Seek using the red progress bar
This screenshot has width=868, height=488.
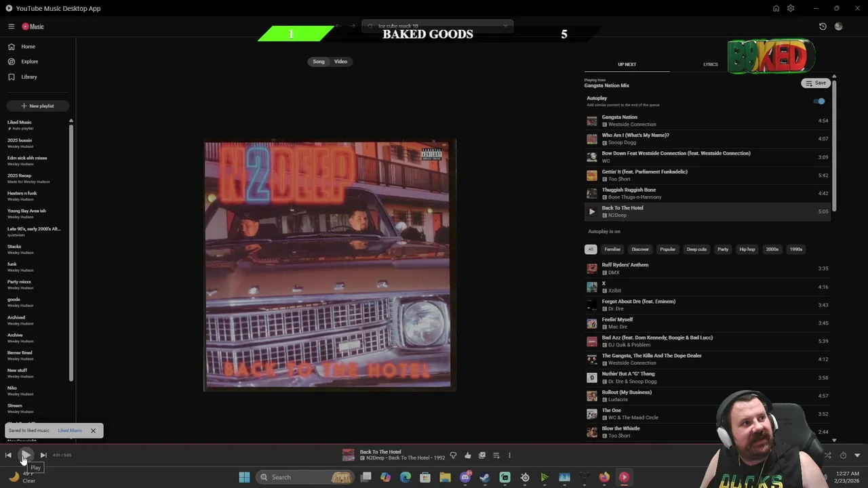[434, 445]
